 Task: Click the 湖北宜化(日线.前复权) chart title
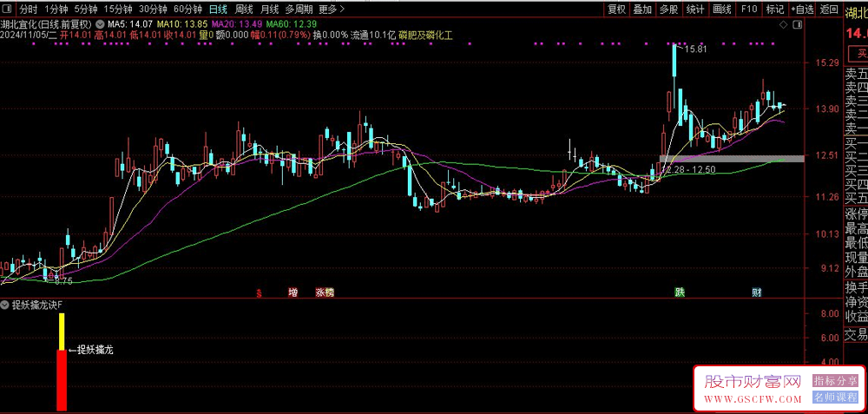[47, 24]
